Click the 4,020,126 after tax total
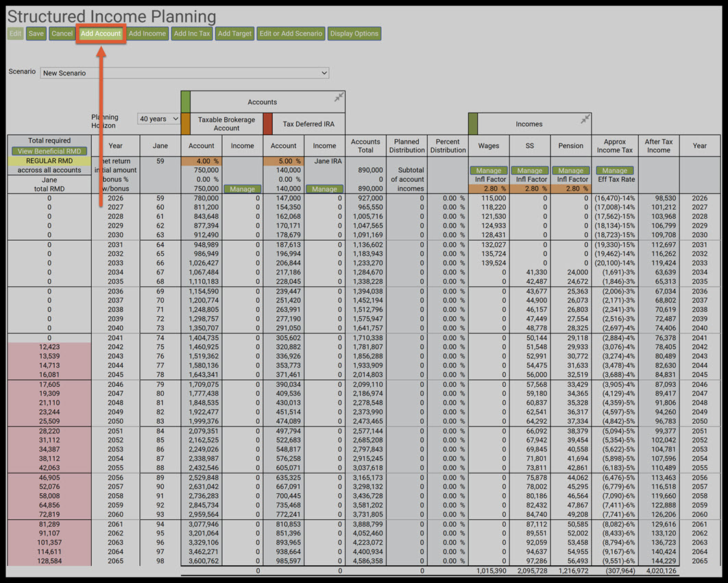The width and height of the screenshot is (728, 583). point(661,571)
